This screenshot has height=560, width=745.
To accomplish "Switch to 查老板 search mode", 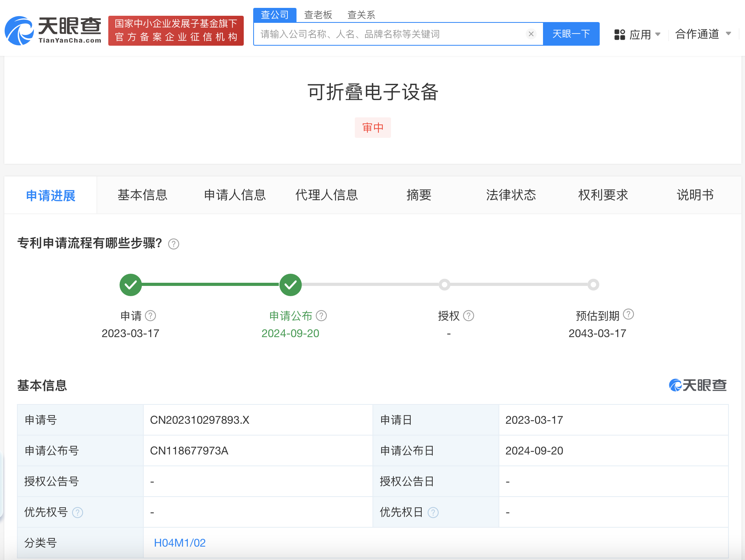I will click(318, 15).
